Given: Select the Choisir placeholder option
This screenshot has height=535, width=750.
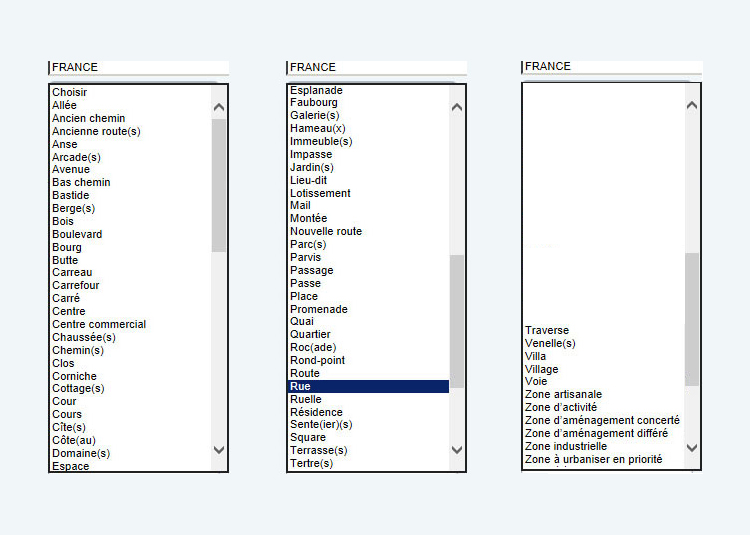Looking at the screenshot, I should pyautogui.click(x=70, y=92).
